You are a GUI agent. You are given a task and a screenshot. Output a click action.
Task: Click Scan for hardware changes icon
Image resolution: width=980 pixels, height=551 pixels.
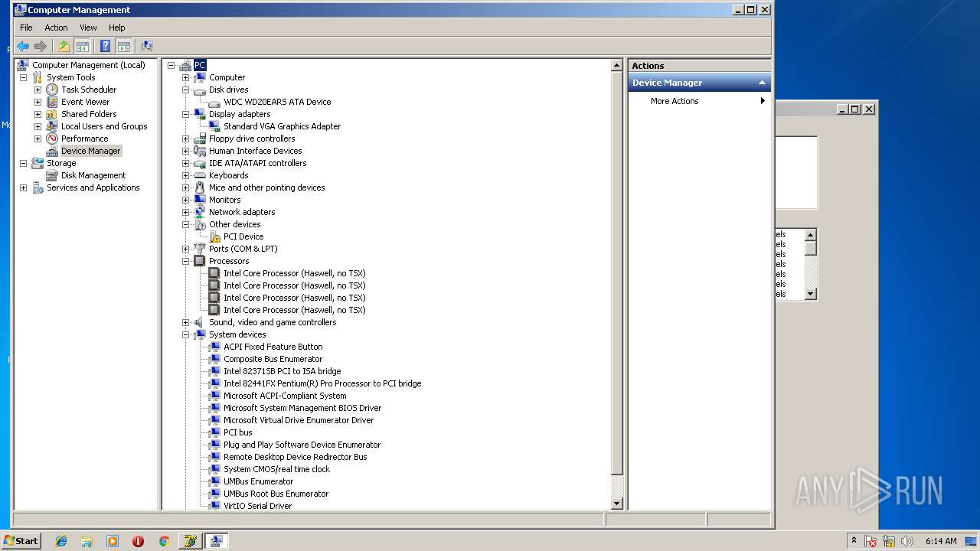click(146, 46)
